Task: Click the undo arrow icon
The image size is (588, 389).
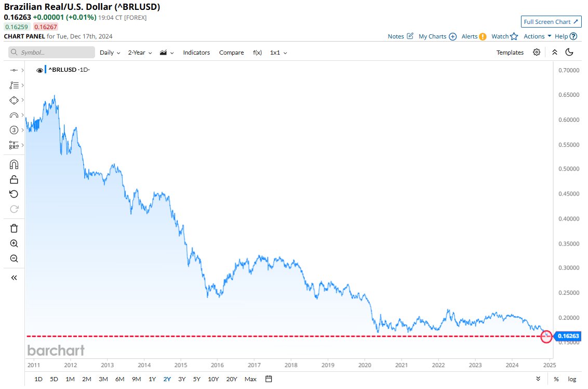Action: click(x=14, y=194)
